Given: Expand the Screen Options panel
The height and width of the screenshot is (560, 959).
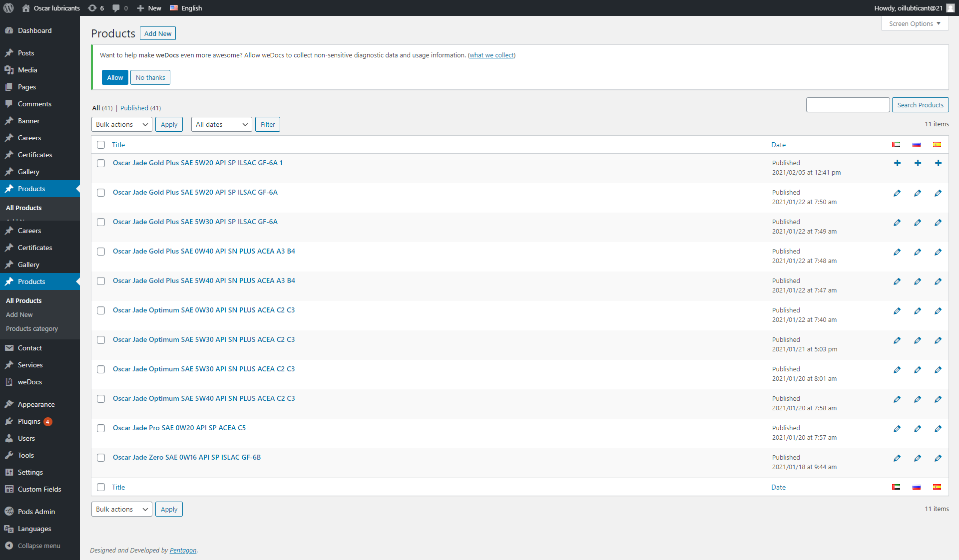Looking at the screenshot, I should coord(915,23).
